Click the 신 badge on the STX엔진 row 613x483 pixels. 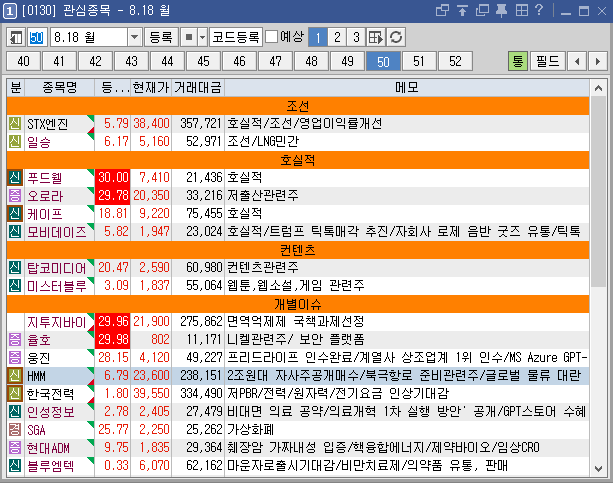click(x=15, y=124)
